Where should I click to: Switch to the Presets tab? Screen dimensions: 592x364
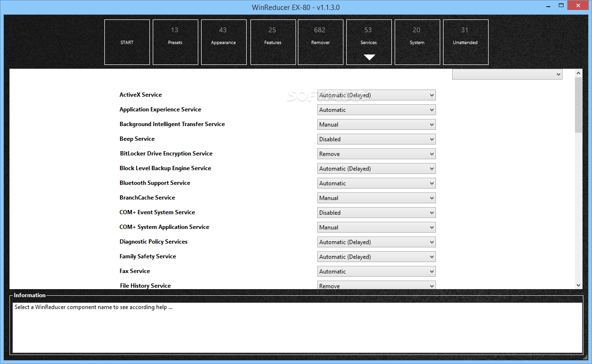click(x=176, y=42)
